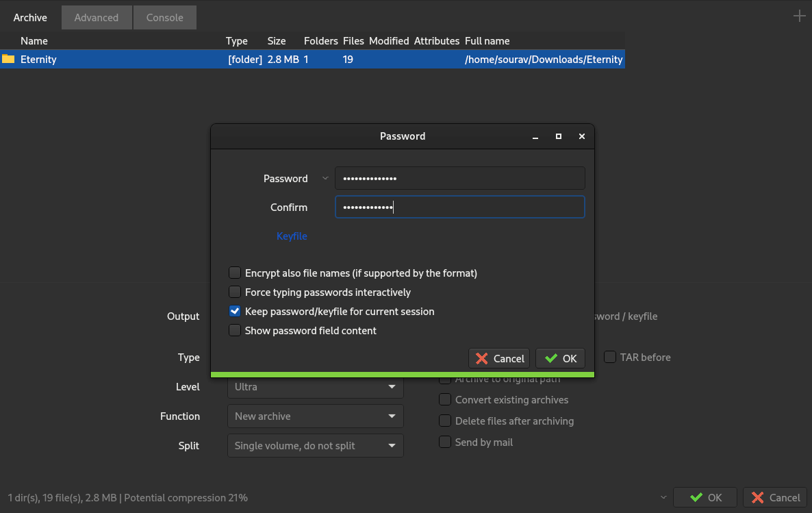Click the yellow folder icon beside Eternity

(x=9, y=60)
